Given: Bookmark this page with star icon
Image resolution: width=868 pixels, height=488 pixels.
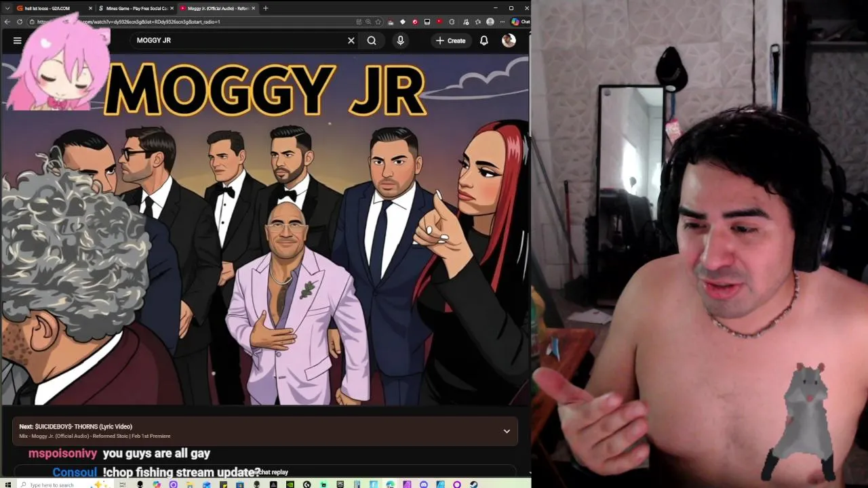Looking at the screenshot, I should click(378, 22).
